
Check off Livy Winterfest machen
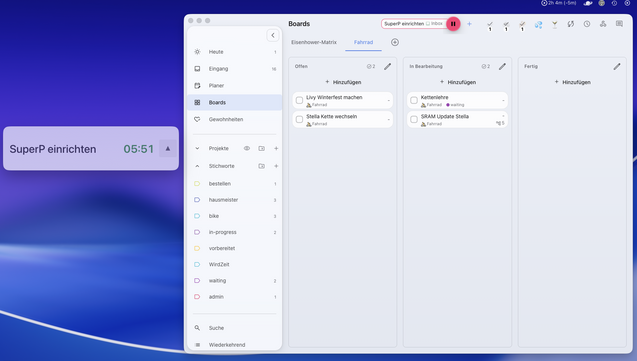[x=299, y=100]
